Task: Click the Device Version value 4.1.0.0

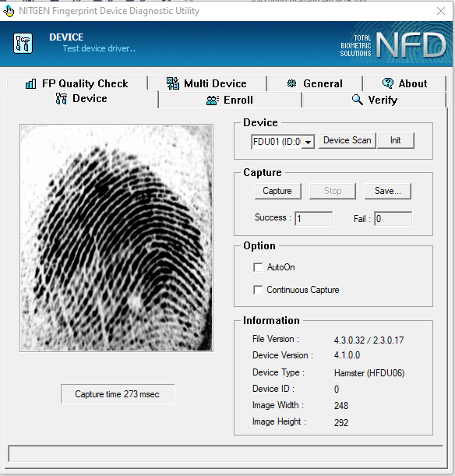Action: click(x=347, y=355)
